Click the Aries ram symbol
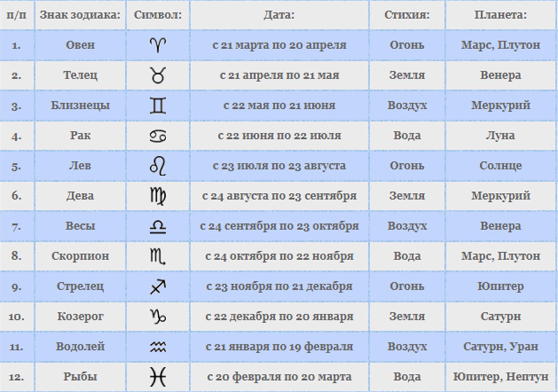The image size is (558, 392). tap(158, 45)
